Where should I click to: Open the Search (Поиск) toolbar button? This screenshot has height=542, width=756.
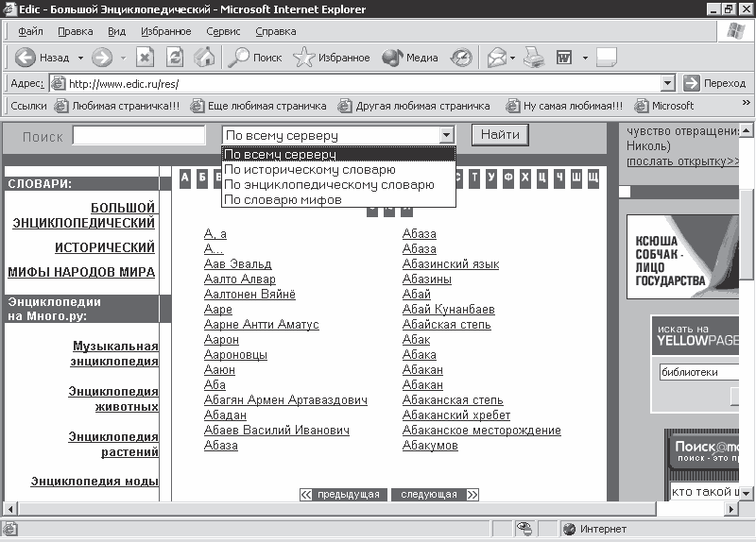pos(255,58)
